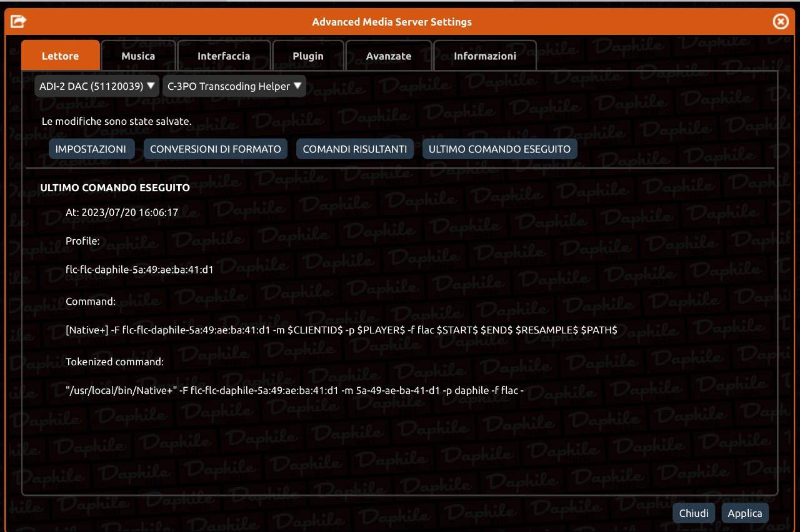
Task: Click the IMPOSTAZIONI button
Action: [x=91, y=149]
